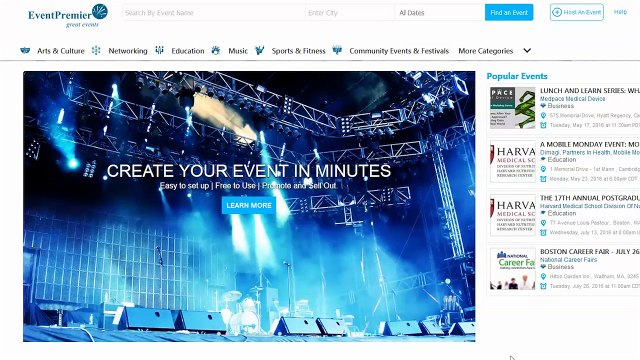Click the Find an Event button
The height and width of the screenshot is (360, 640).
(x=509, y=13)
